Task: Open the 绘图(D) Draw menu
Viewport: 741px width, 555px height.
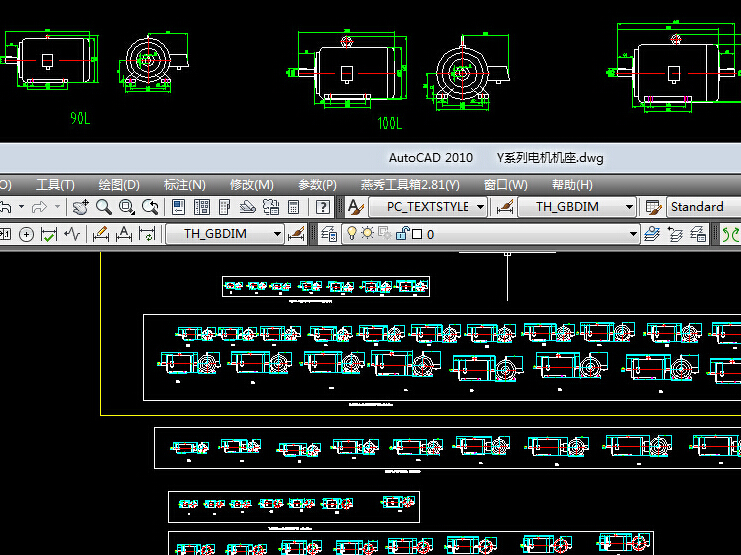Action: [118, 185]
